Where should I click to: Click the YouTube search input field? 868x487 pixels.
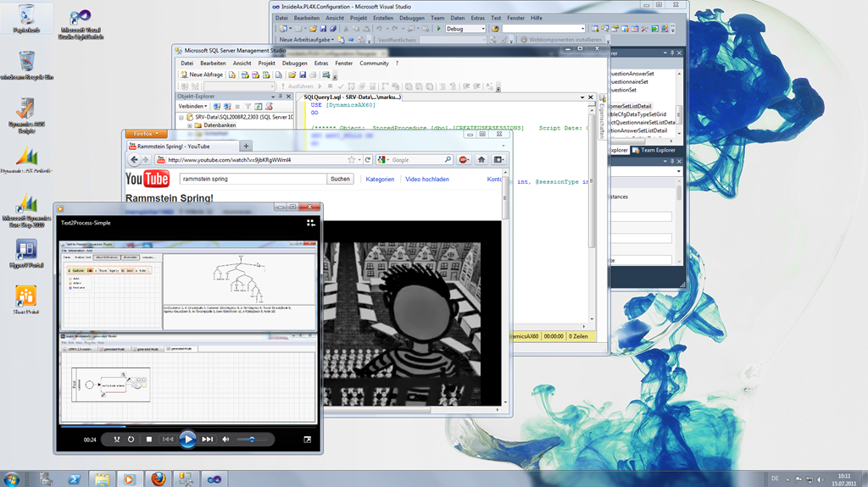tap(253, 180)
